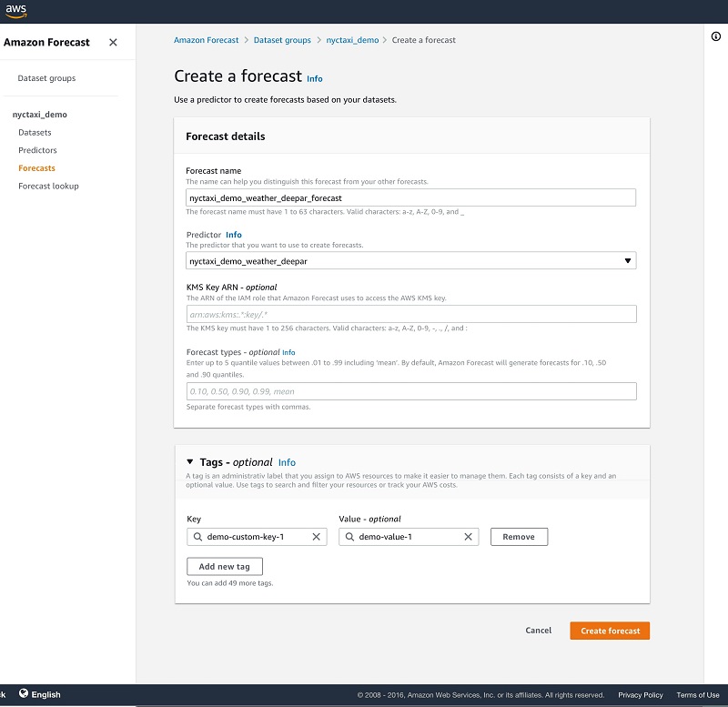Click the KMS Key ARN field
The width and height of the screenshot is (728, 707).
(411, 314)
